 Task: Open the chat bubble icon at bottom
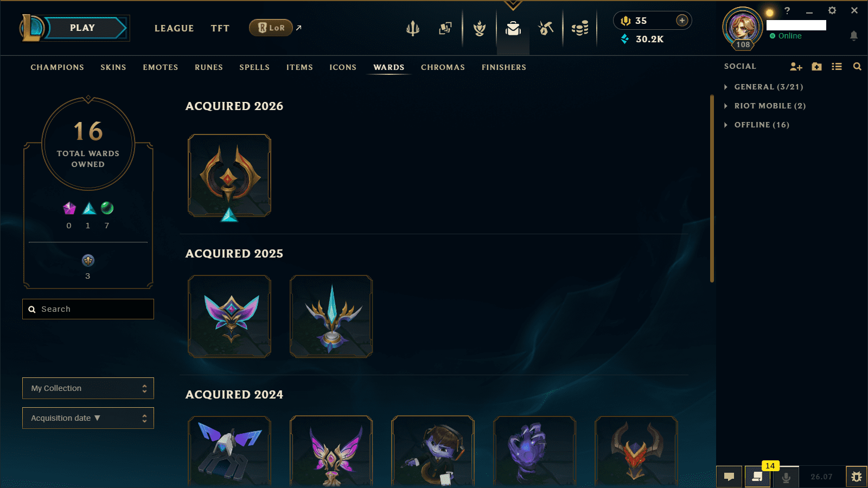(x=729, y=477)
